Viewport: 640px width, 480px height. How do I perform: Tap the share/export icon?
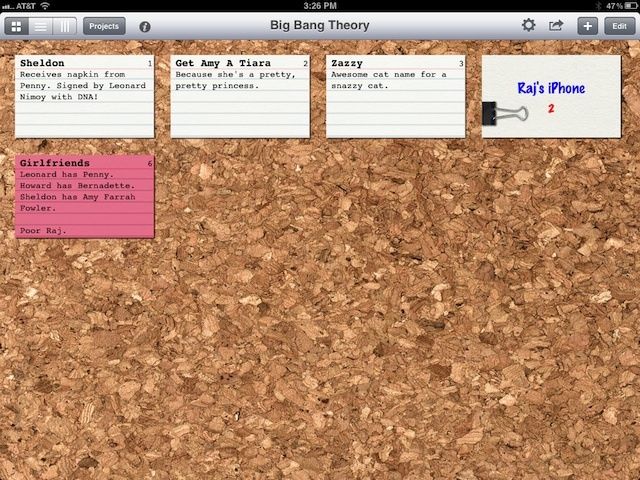(556, 26)
